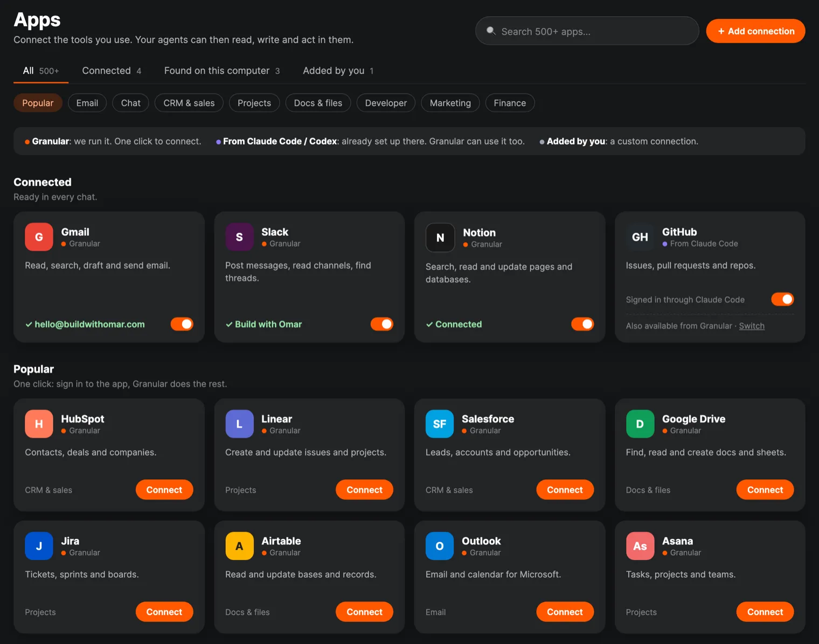819x644 pixels.
Task: Filter by the Email category chip
Action: click(x=87, y=103)
